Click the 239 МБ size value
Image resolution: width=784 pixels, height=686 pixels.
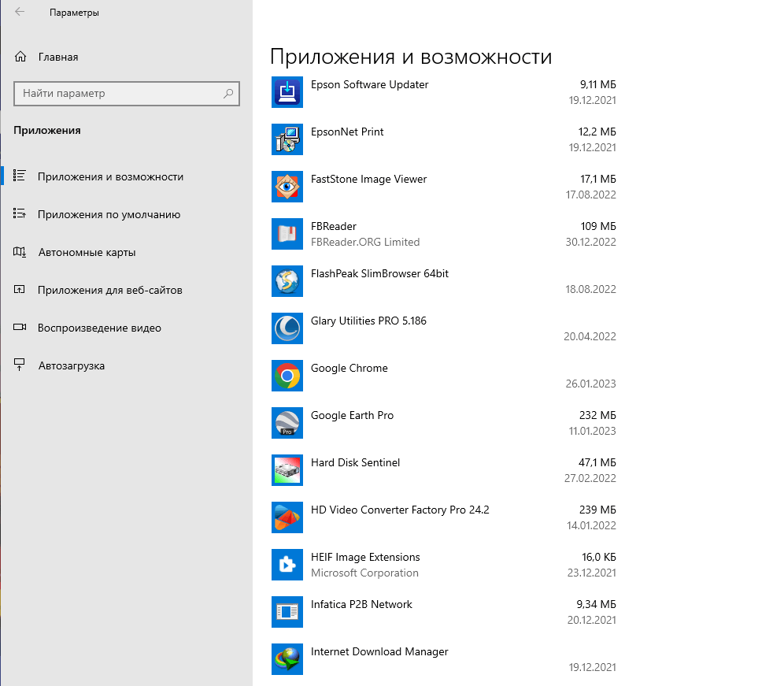[x=597, y=510]
